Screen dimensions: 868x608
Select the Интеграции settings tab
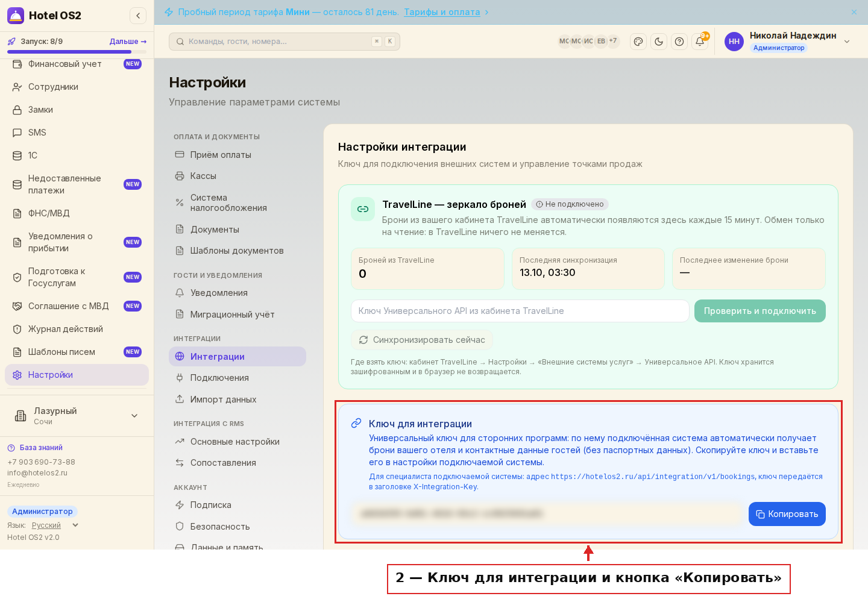(x=237, y=357)
